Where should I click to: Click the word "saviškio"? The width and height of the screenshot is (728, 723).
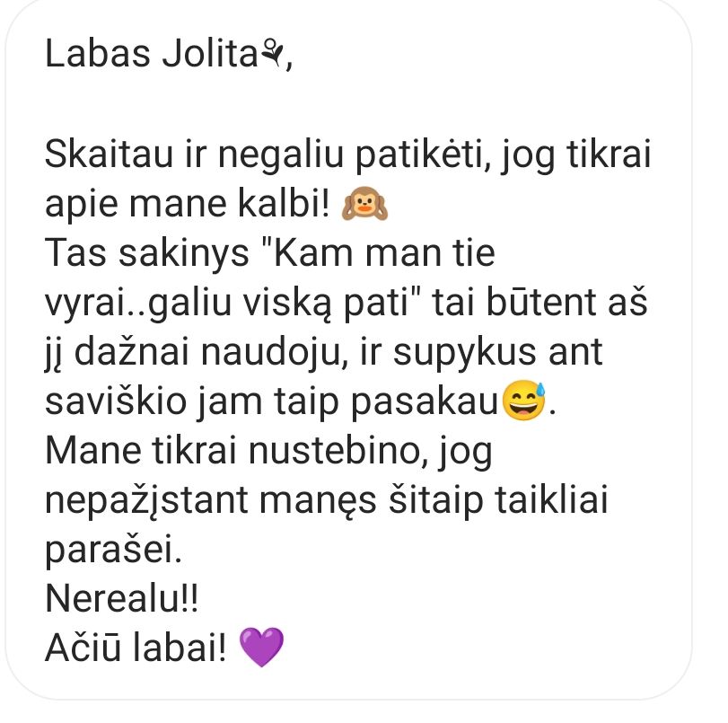tap(116, 401)
